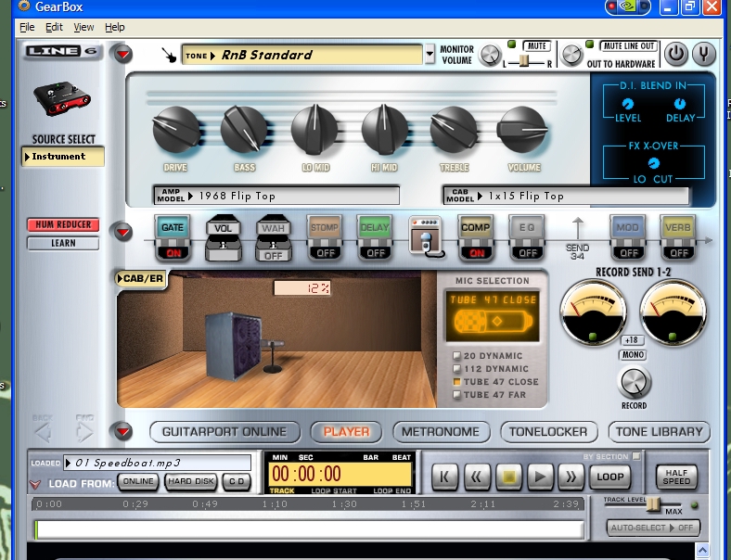Toggle the BY SECTION checkbox
This screenshot has height=560, width=731.
point(636,456)
